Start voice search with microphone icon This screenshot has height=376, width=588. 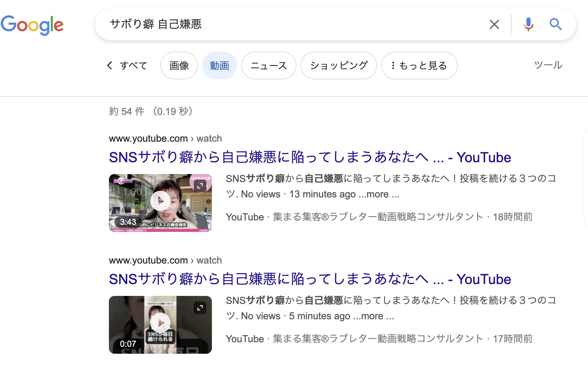528,24
